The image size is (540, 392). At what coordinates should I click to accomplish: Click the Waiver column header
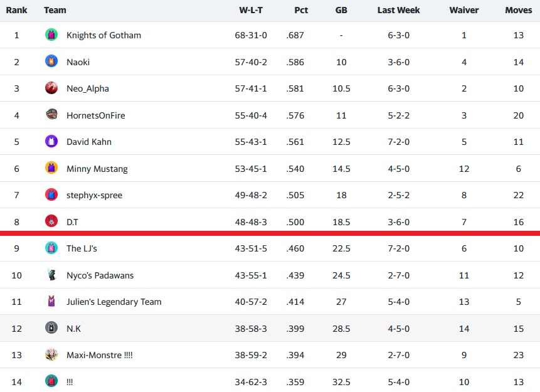click(464, 10)
